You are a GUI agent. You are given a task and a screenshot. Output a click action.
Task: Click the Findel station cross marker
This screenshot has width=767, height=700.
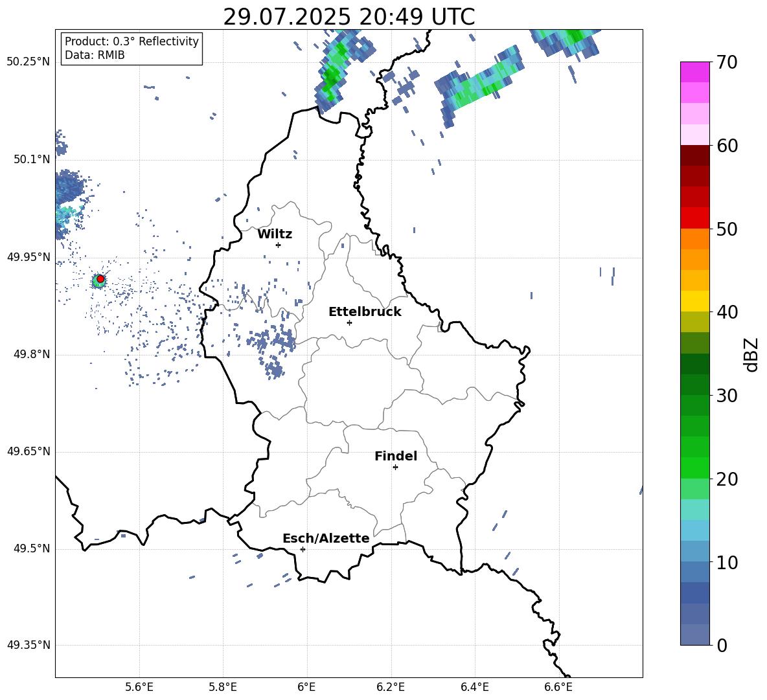coord(395,468)
